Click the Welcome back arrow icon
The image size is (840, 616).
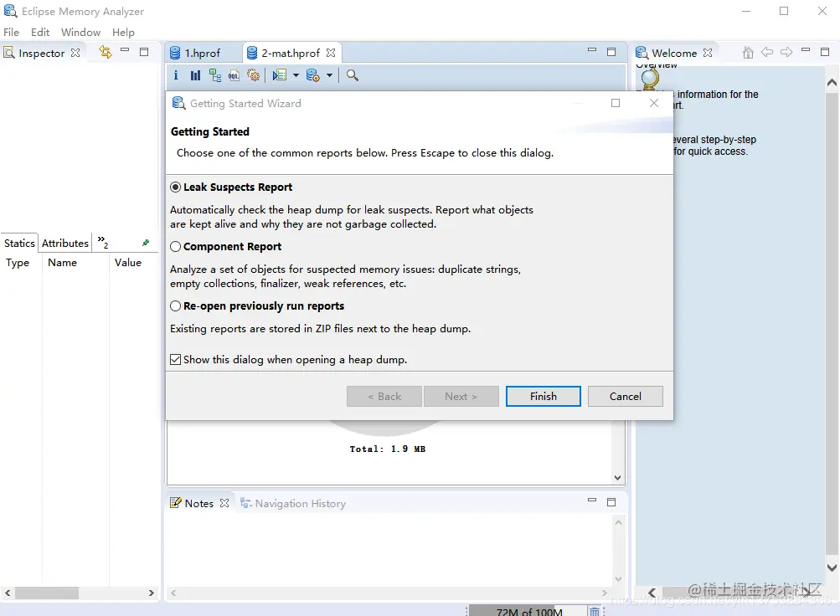click(767, 52)
